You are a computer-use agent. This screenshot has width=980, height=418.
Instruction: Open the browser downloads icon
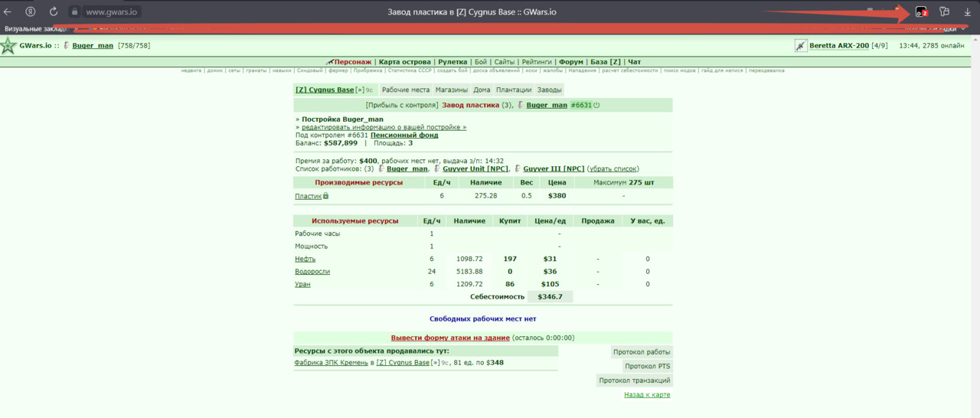[968, 12]
